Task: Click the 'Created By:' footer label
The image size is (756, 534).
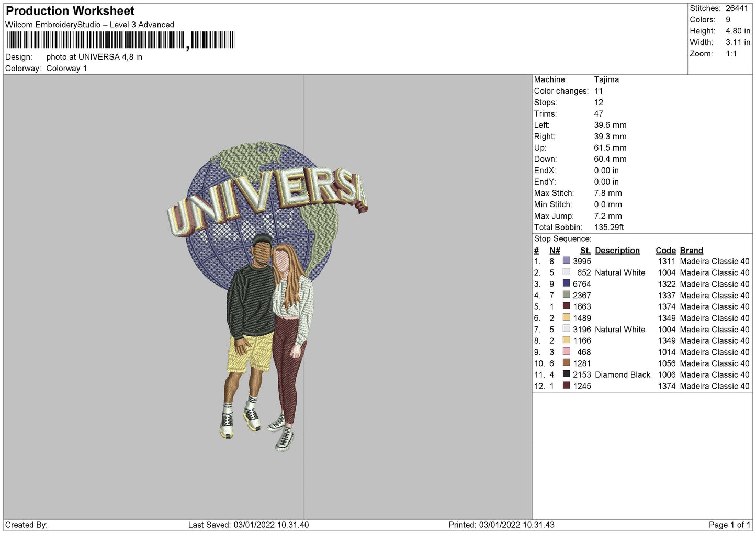Action: tap(26, 525)
